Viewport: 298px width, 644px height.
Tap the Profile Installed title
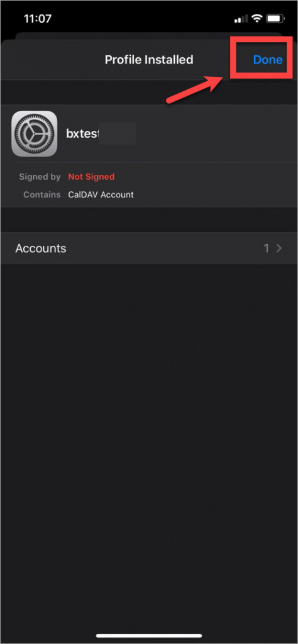coord(149,60)
